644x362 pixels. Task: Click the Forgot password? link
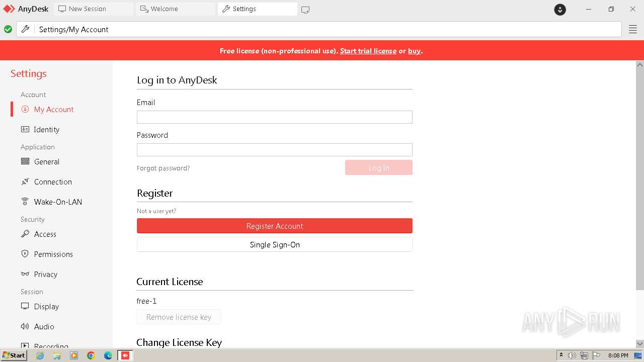(x=163, y=168)
